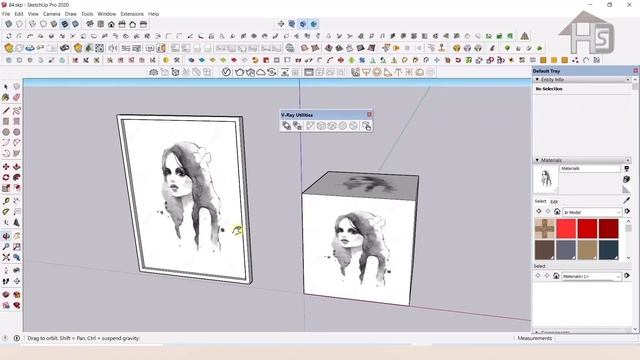Click the material name input field

click(x=590, y=169)
